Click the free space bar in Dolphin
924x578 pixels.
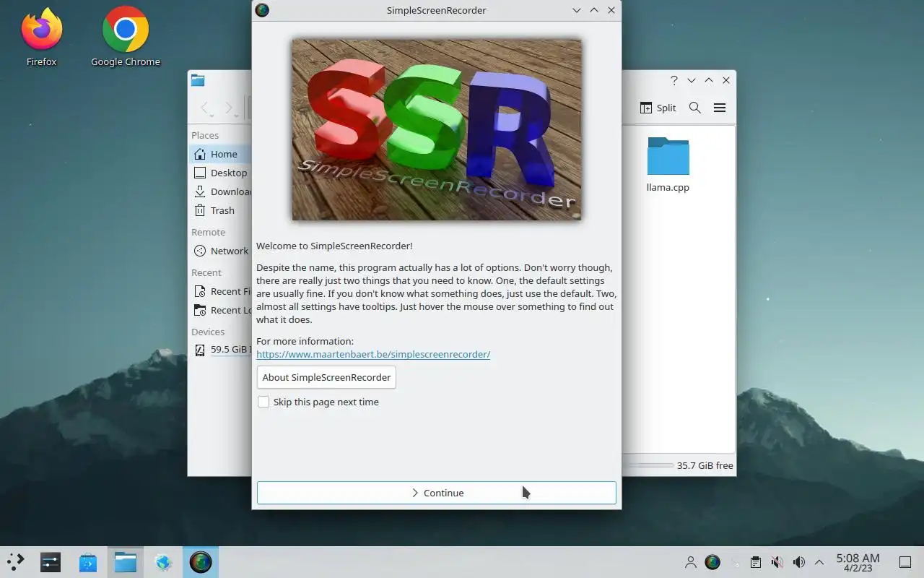coord(648,465)
